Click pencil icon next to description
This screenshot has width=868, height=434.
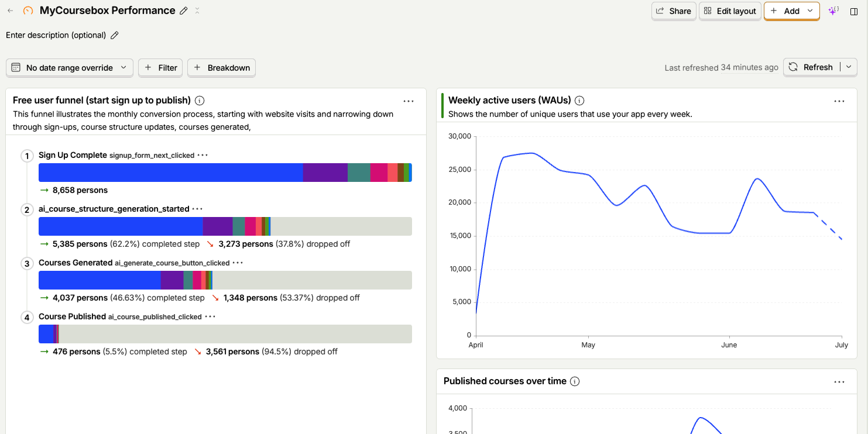pyautogui.click(x=115, y=35)
